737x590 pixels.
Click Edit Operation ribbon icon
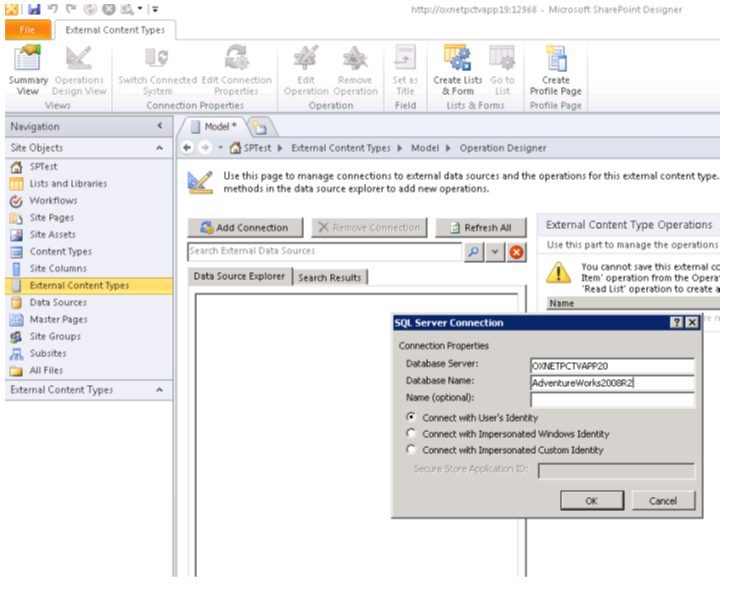coord(306,71)
